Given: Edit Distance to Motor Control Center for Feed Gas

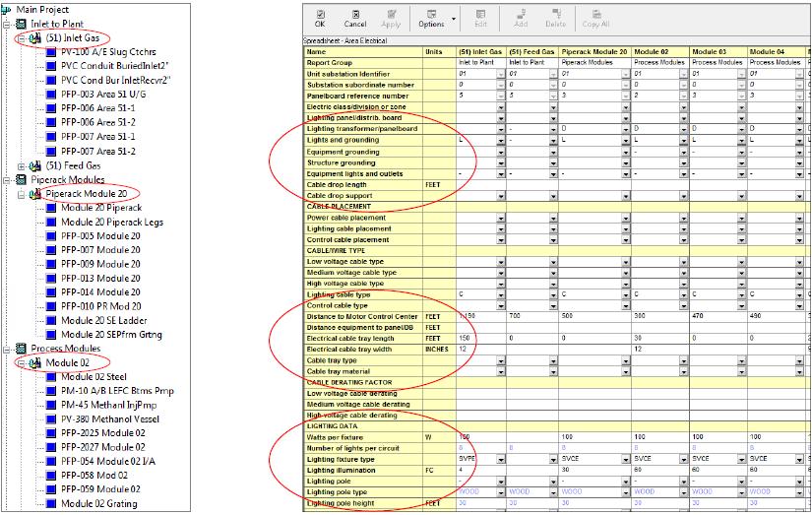Looking at the screenshot, I should pos(532,316).
